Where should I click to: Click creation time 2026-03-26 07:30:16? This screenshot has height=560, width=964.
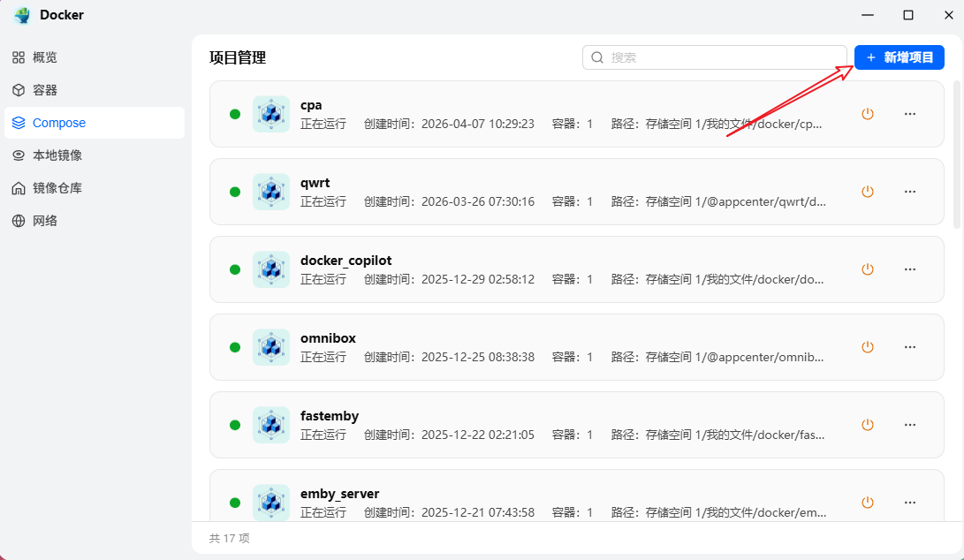[x=478, y=201]
